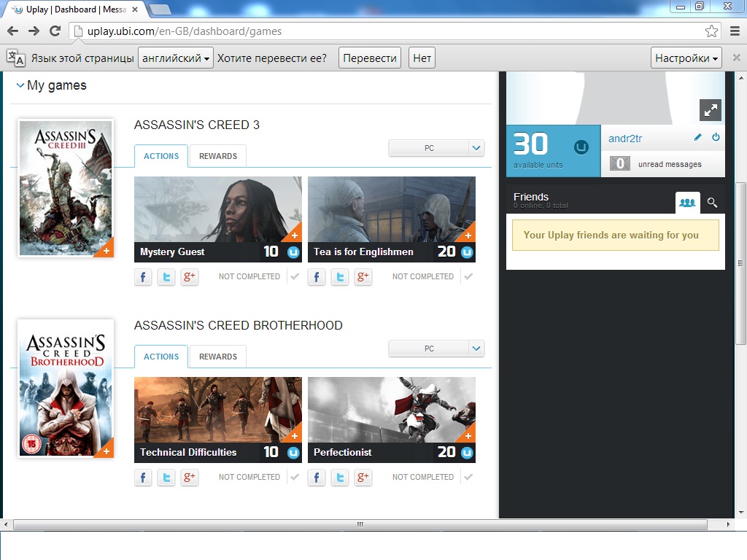Reload the Uplay dashboard page
This screenshot has height=560, width=747.
tap(55, 31)
